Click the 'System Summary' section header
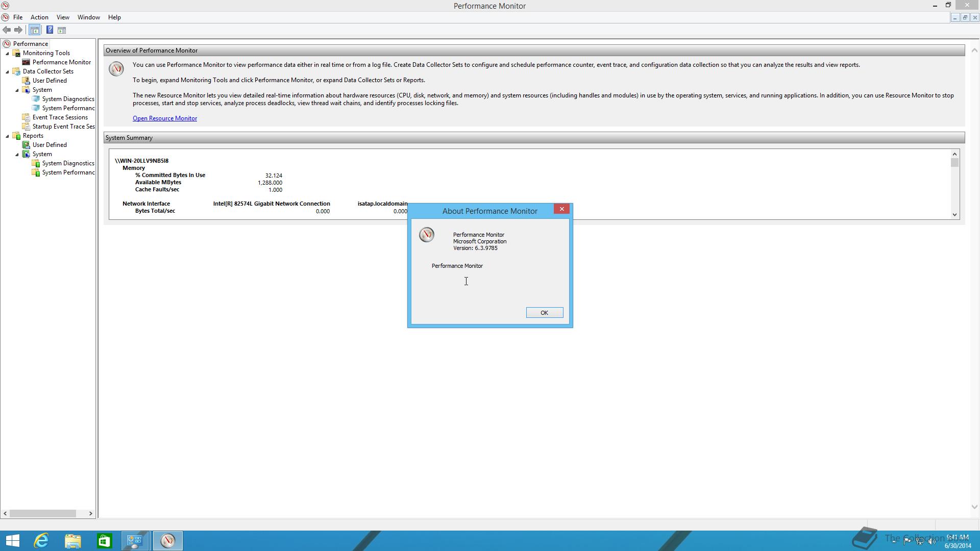 click(534, 138)
